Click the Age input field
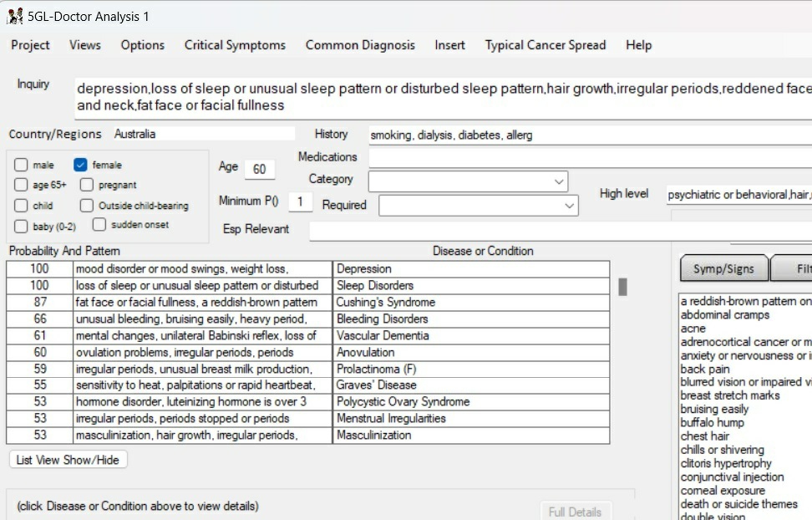Screen dimensions: 812x520 point(259,169)
